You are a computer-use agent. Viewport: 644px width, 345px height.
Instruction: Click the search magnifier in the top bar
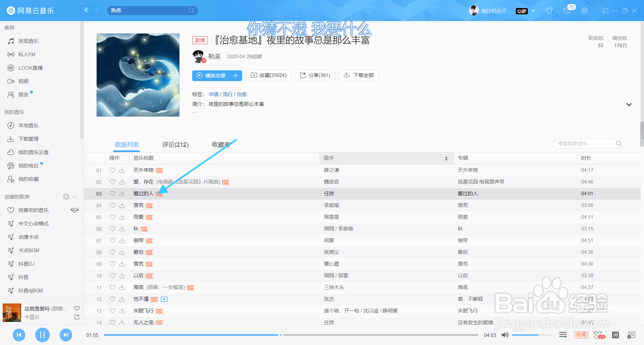click(x=192, y=10)
